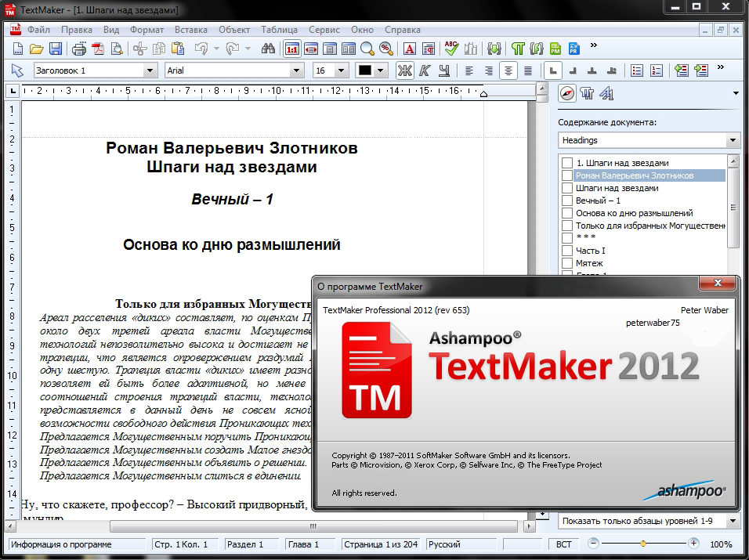Click the zoom in plus button in status bar

point(693,544)
